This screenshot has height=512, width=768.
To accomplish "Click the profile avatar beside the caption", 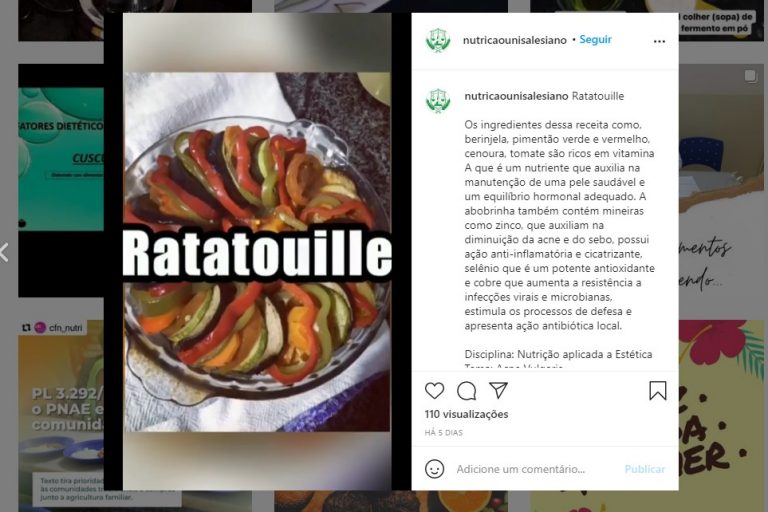I will point(438,100).
